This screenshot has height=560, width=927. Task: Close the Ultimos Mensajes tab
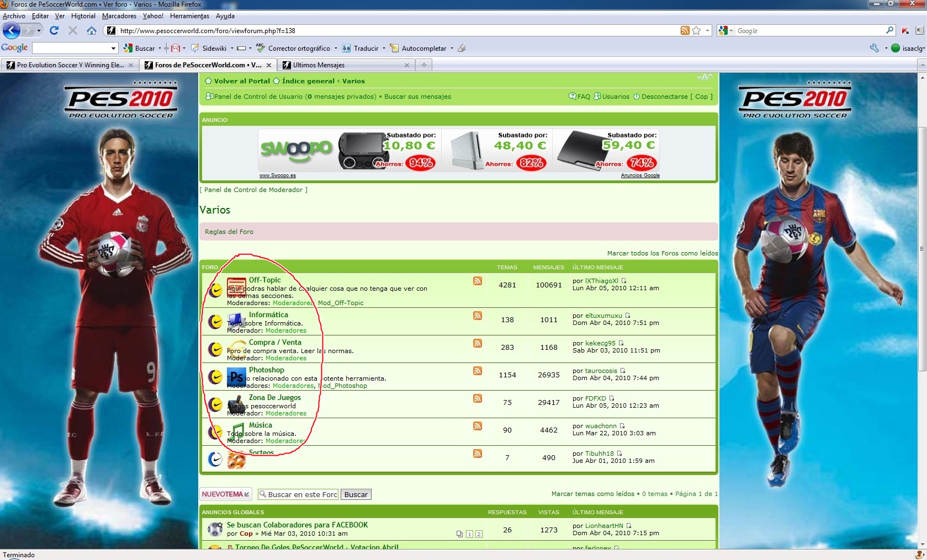pyautogui.click(x=407, y=65)
